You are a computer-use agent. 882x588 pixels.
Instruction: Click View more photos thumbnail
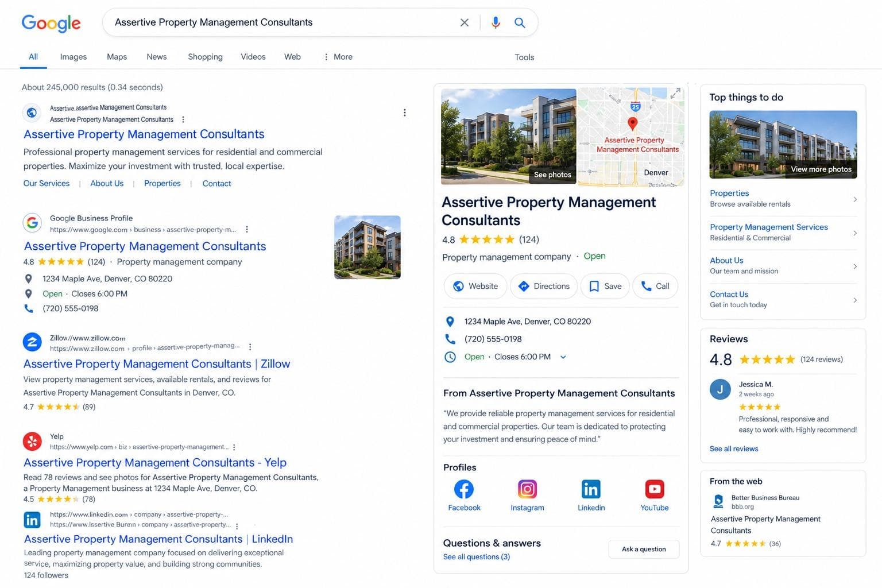(x=783, y=145)
